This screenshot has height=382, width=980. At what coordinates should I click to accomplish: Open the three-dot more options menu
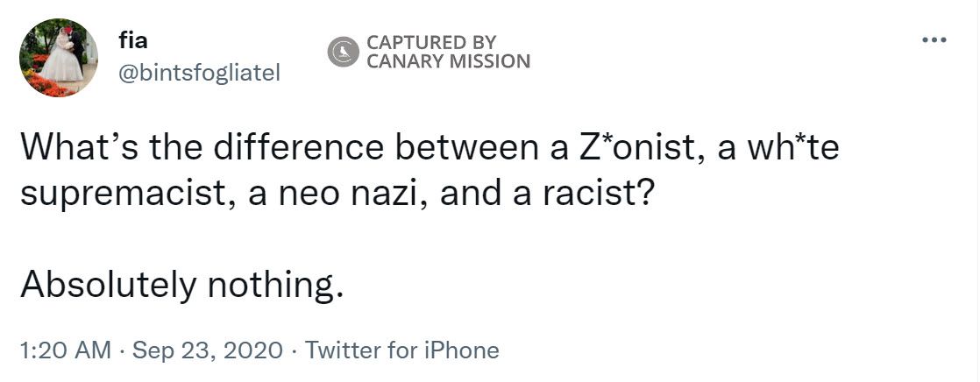click(x=935, y=41)
